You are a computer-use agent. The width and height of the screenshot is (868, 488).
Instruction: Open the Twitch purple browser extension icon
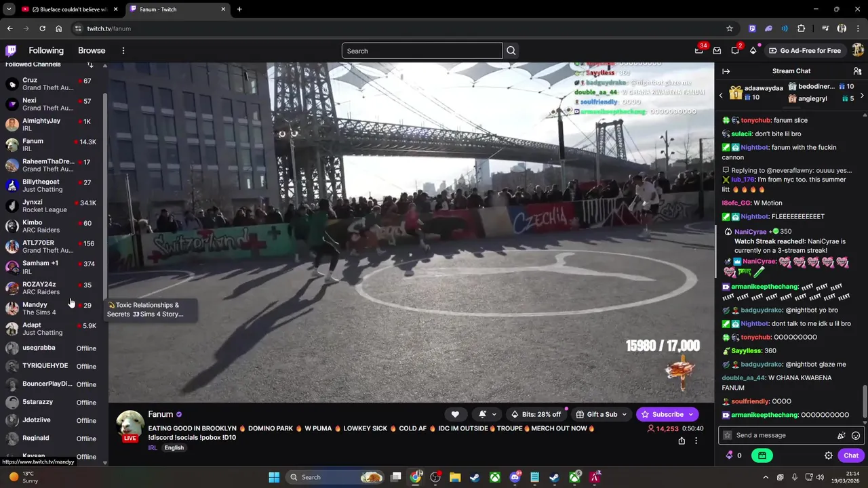[x=752, y=28]
